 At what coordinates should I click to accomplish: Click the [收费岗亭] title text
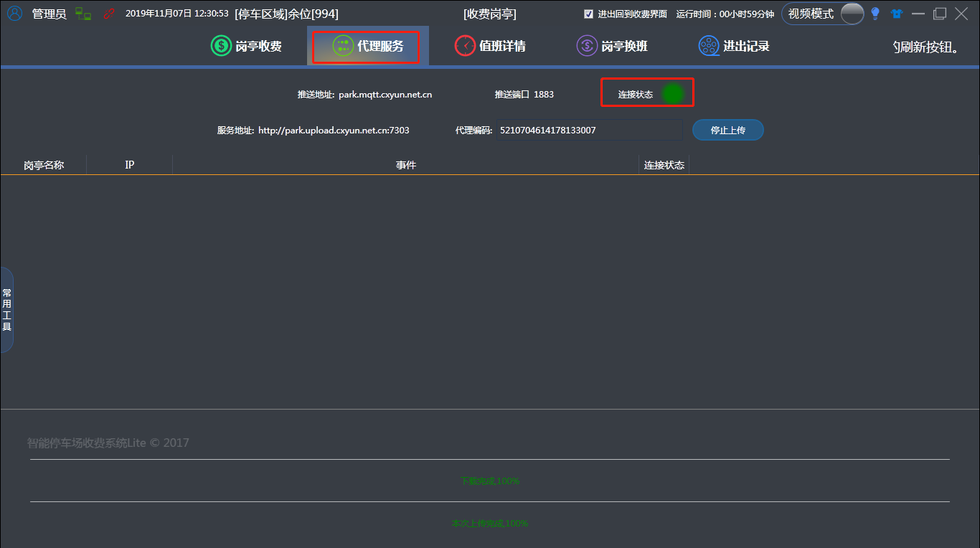click(490, 14)
